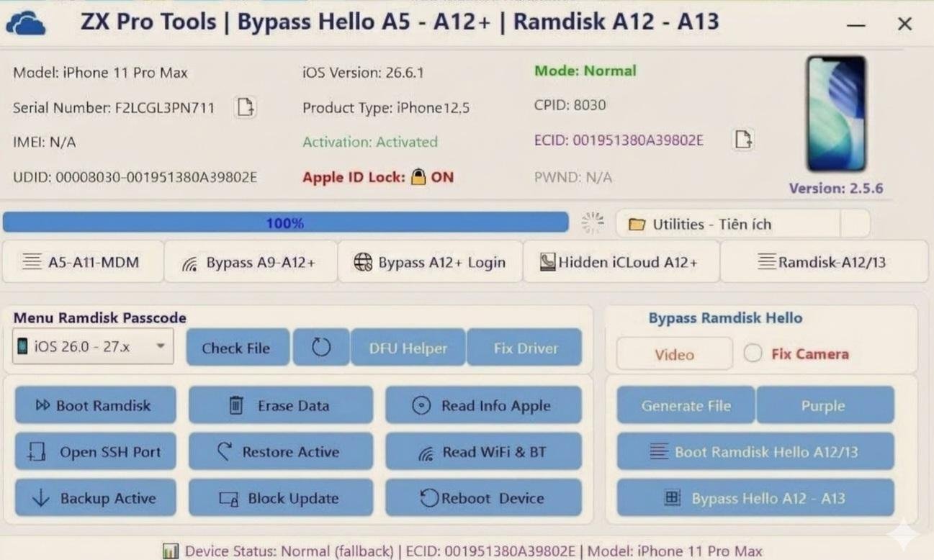Open the Utilities - Tiên ích dropdown
Screen dimensions: 934x560
[727, 224]
